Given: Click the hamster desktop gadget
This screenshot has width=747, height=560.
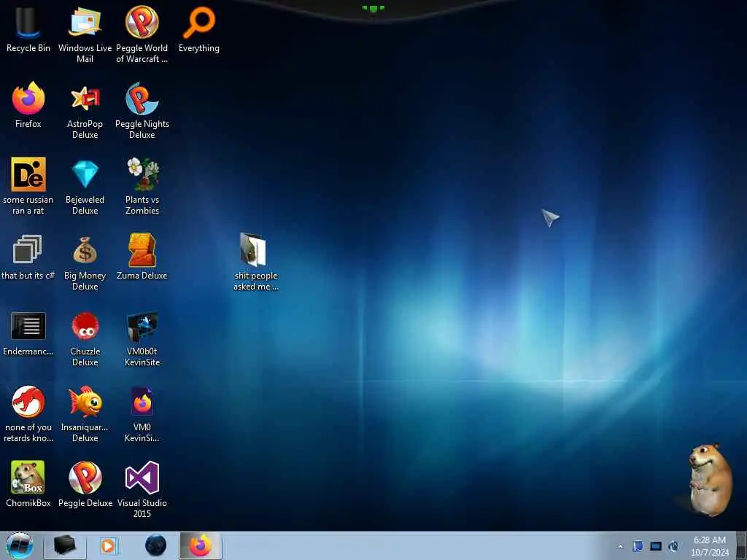Looking at the screenshot, I should pyautogui.click(x=710, y=479).
